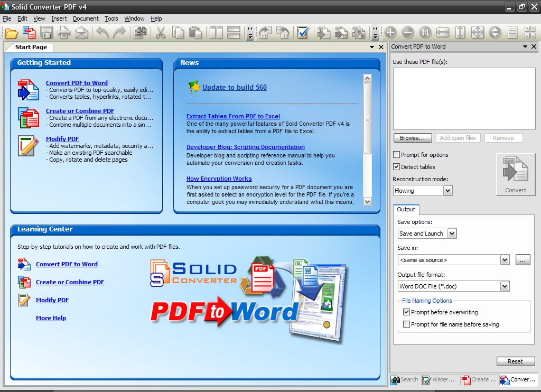Click the Print toolbar icon
The height and width of the screenshot is (392, 541).
coord(64,33)
